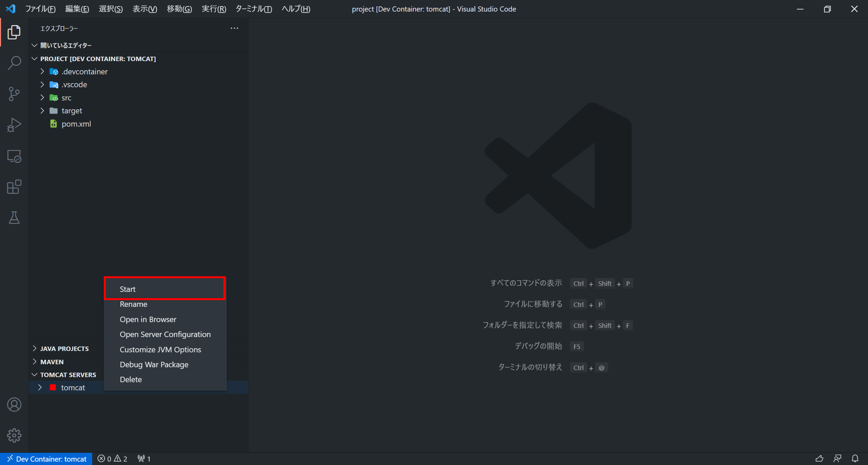Click the notifications bell in status bar
Screen dimensions: 868x465
(855, 459)
